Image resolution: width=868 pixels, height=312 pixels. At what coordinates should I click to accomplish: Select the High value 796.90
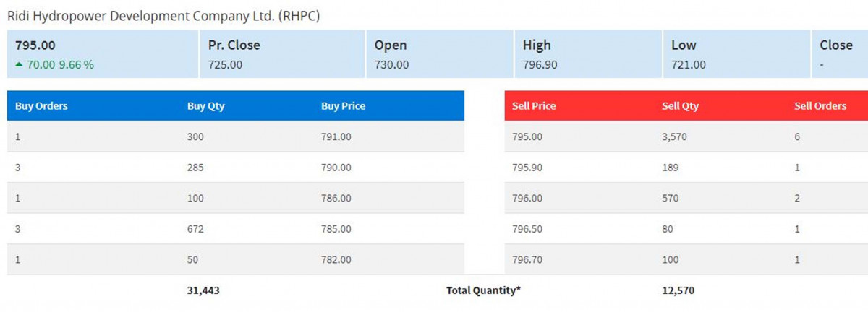point(540,64)
